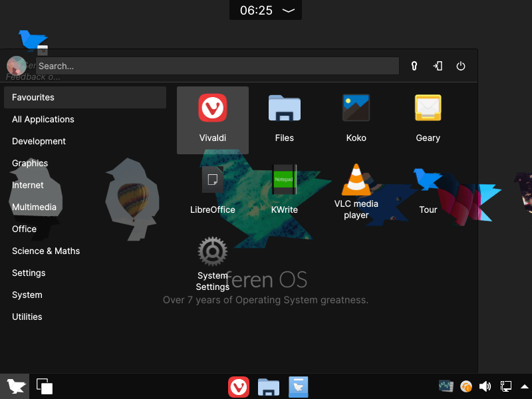Click the blue bird desktop shortcut

(33, 42)
